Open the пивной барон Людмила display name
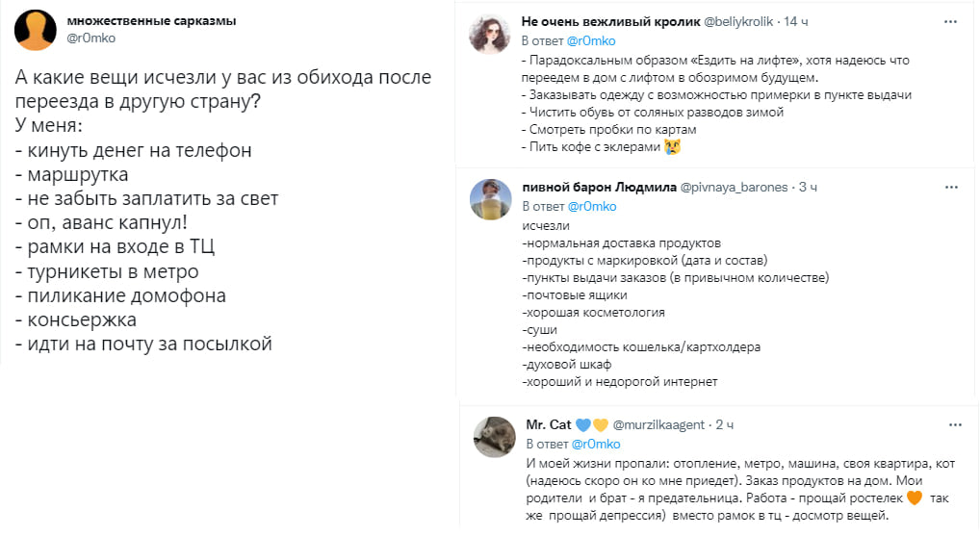Screen dimensions: 980x536 pos(600,187)
